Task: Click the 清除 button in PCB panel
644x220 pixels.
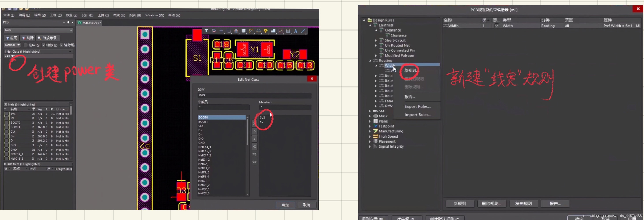Action: (x=28, y=38)
